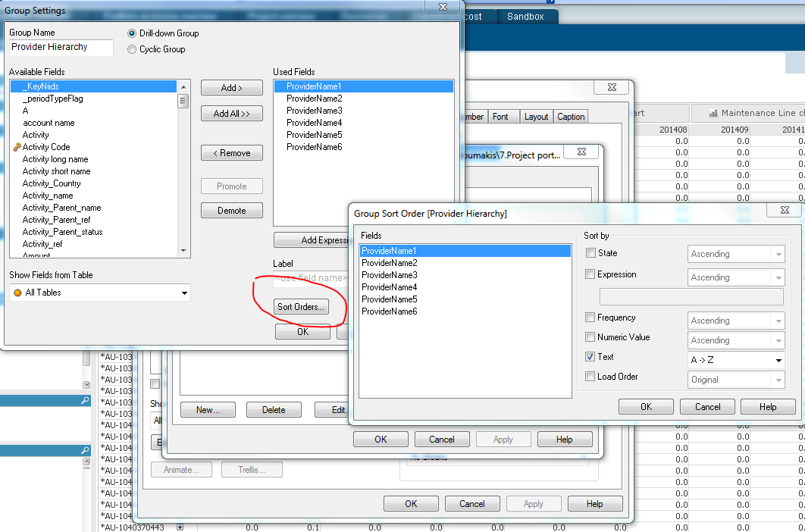Image resolution: width=805 pixels, height=532 pixels.
Task: Open Show Fields from Table dropdown
Action: coord(100,293)
